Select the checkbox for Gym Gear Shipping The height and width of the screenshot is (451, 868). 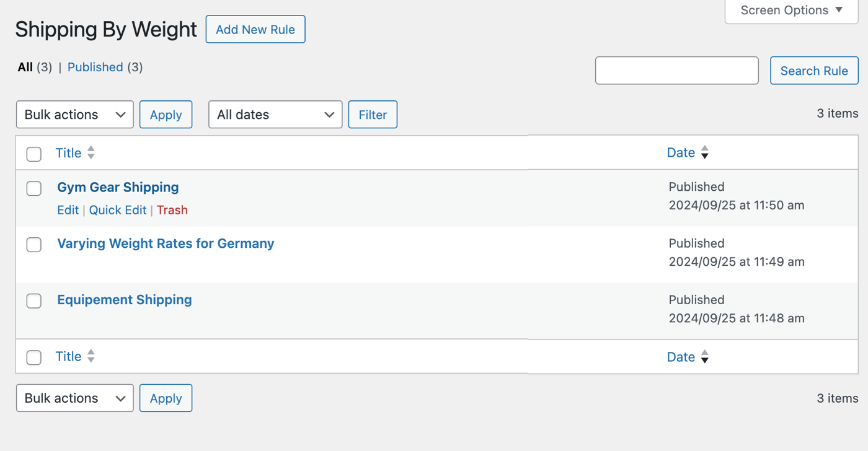tap(33, 188)
